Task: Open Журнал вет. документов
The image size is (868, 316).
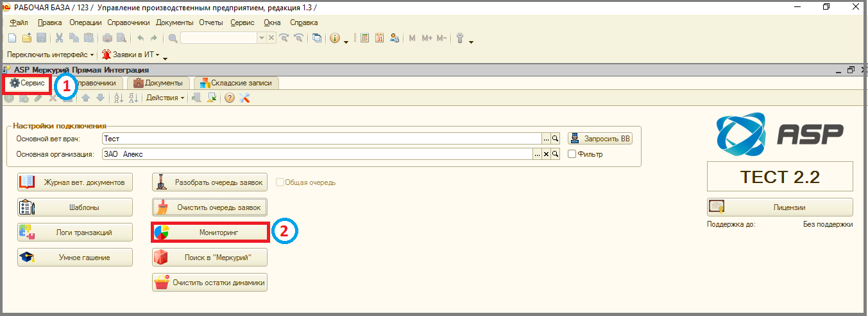Action: click(75, 182)
